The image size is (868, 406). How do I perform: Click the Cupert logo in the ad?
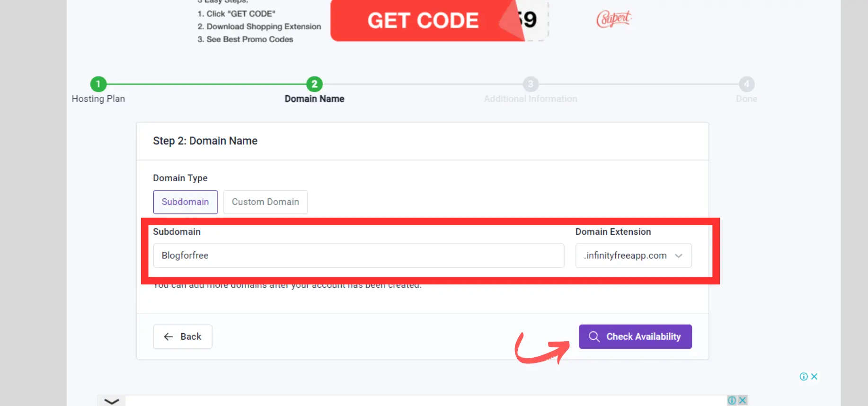coord(614,19)
